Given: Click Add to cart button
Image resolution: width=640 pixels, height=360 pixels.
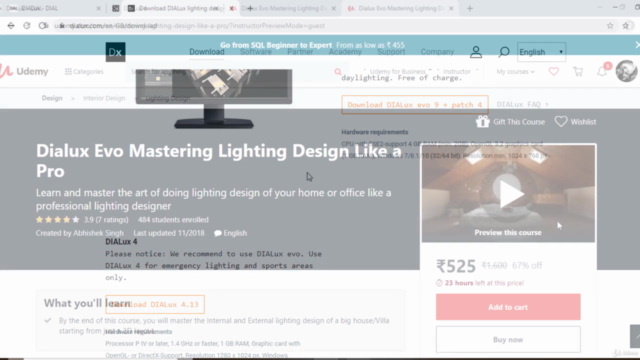Looking at the screenshot, I should pos(508,307).
